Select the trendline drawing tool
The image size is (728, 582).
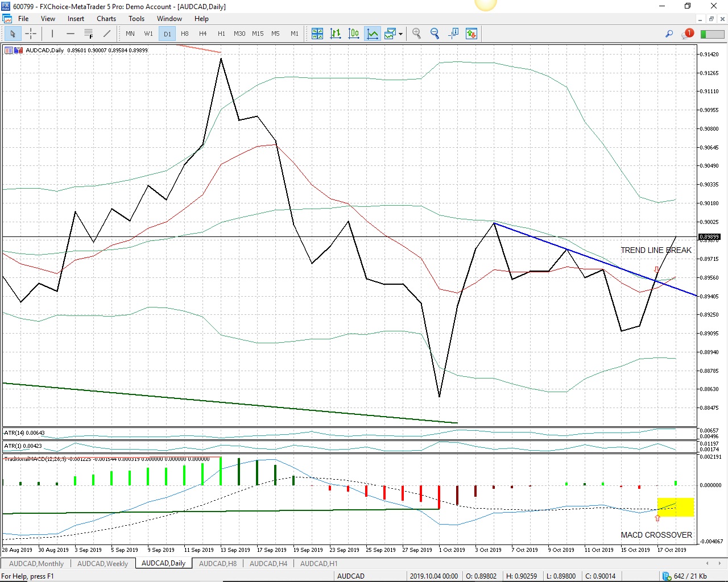107,34
